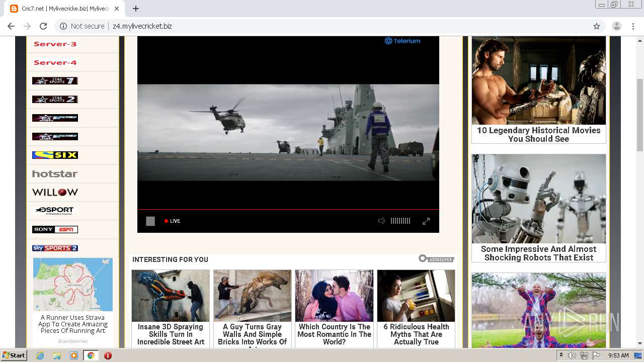Select Server-3 stream

[55, 44]
